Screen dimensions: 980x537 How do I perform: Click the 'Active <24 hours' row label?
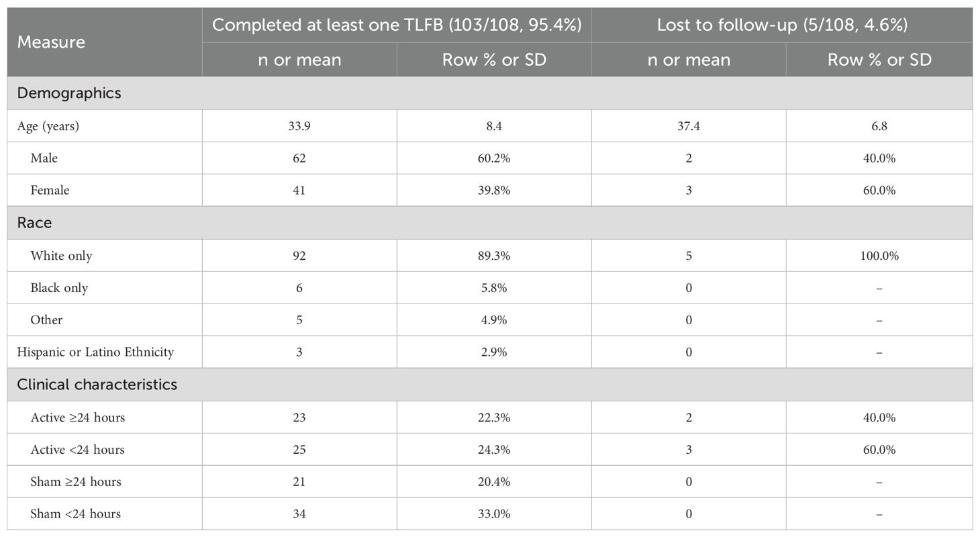77,450
